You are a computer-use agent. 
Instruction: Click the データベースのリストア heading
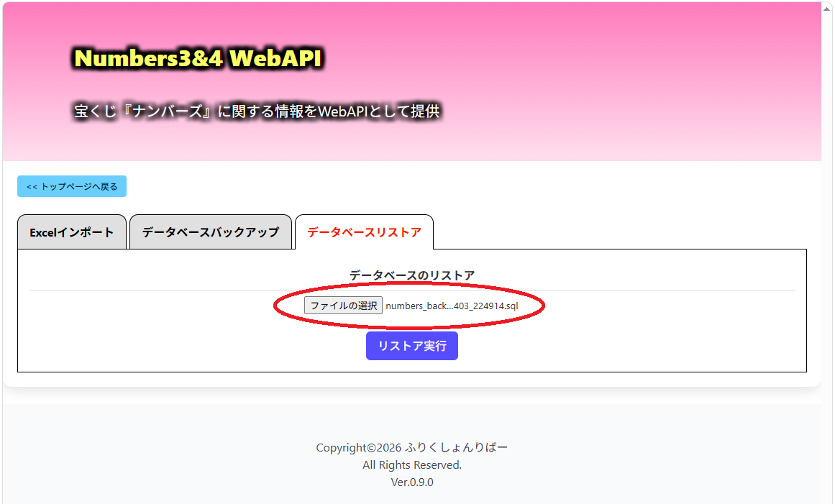coord(411,275)
